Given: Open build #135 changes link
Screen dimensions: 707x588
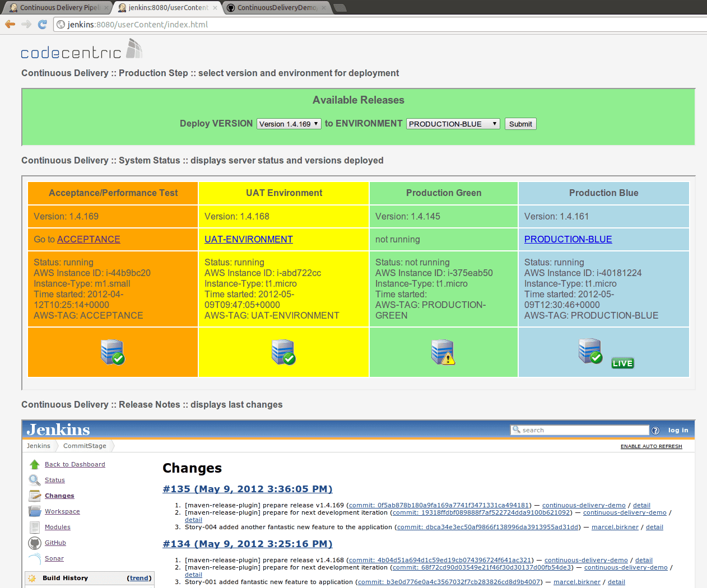Looking at the screenshot, I should pos(247,489).
